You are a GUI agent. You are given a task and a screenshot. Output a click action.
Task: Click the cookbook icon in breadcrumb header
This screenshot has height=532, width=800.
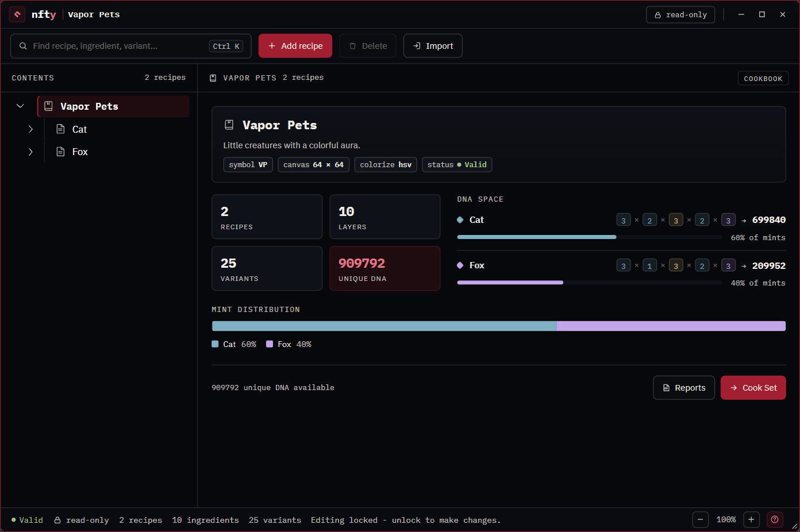(213, 78)
